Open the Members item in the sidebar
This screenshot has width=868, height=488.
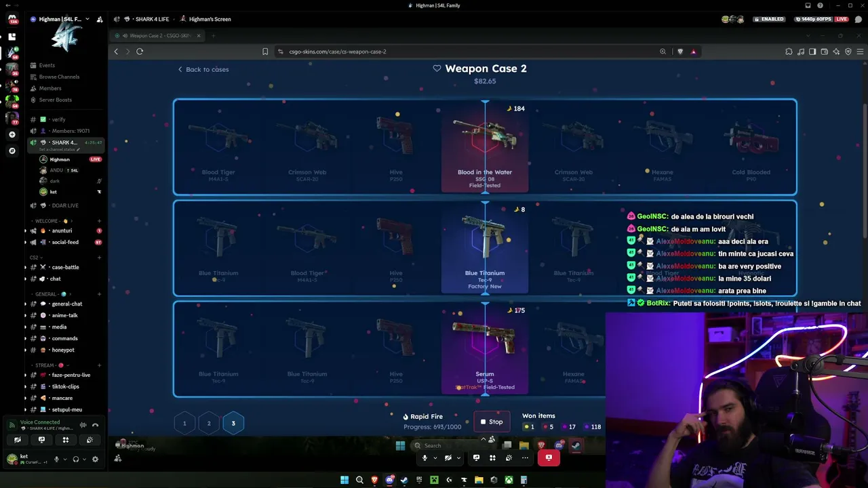click(x=50, y=88)
